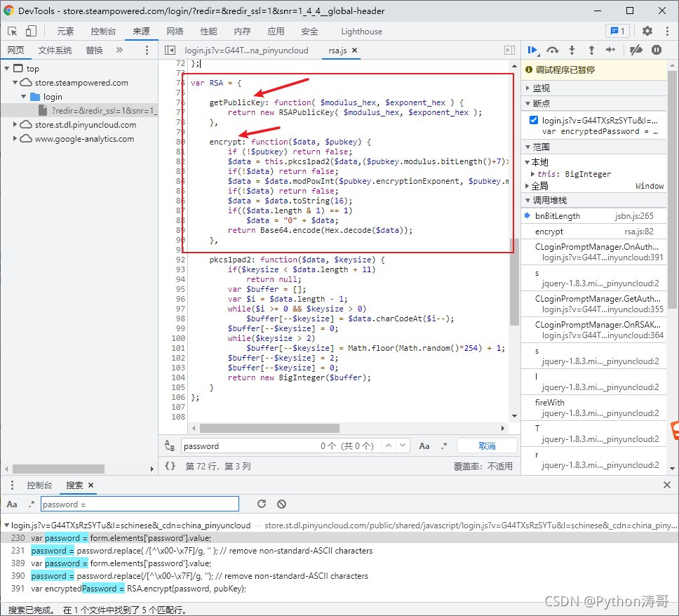Close the rsa.js file tab

tap(355, 51)
